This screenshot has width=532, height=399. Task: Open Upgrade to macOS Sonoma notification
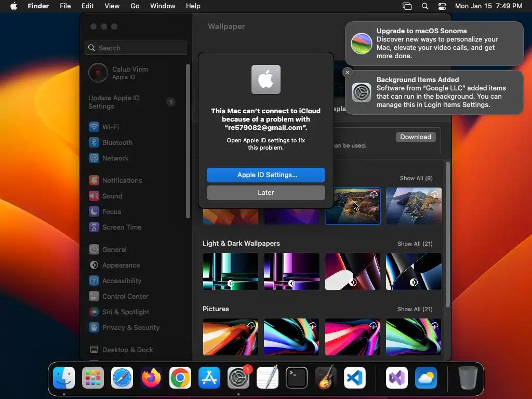[434, 44]
